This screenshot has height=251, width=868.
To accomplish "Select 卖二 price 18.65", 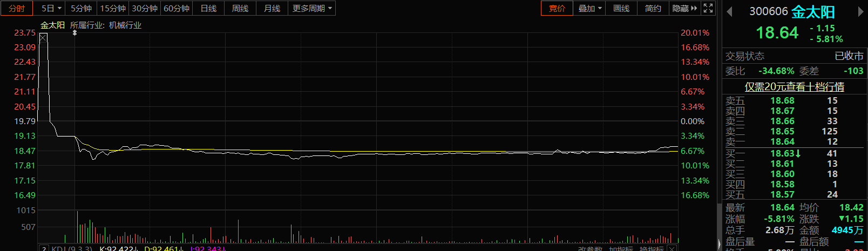I will point(782,131).
